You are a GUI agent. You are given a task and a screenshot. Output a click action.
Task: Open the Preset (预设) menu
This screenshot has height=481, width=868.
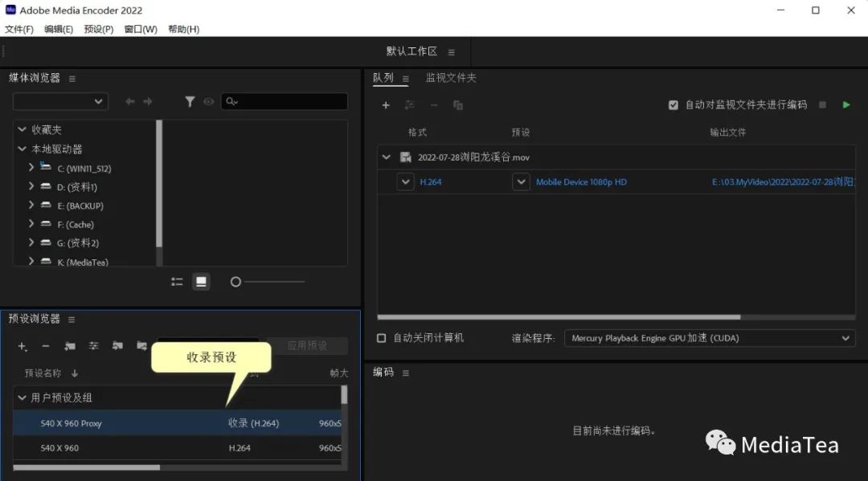pos(99,29)
